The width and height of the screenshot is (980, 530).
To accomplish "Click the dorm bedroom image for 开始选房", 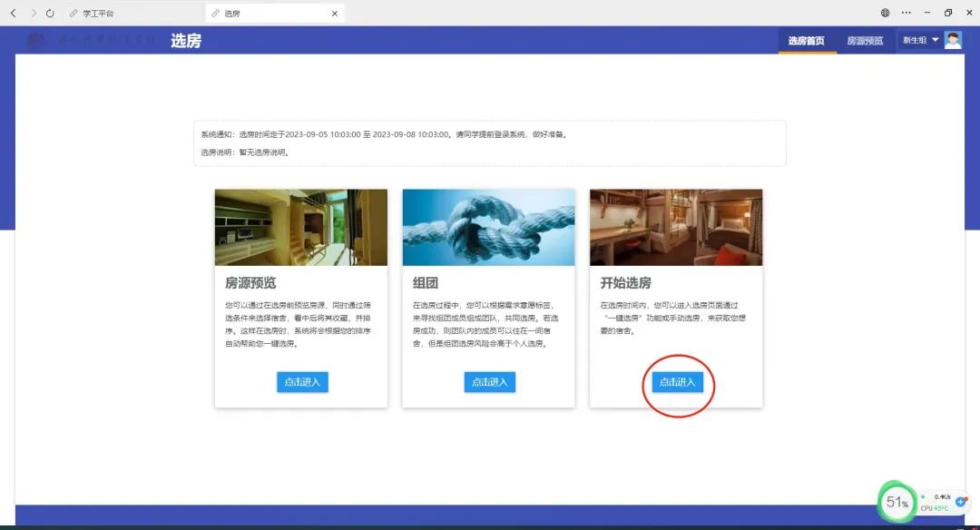I will coord(676,228).
